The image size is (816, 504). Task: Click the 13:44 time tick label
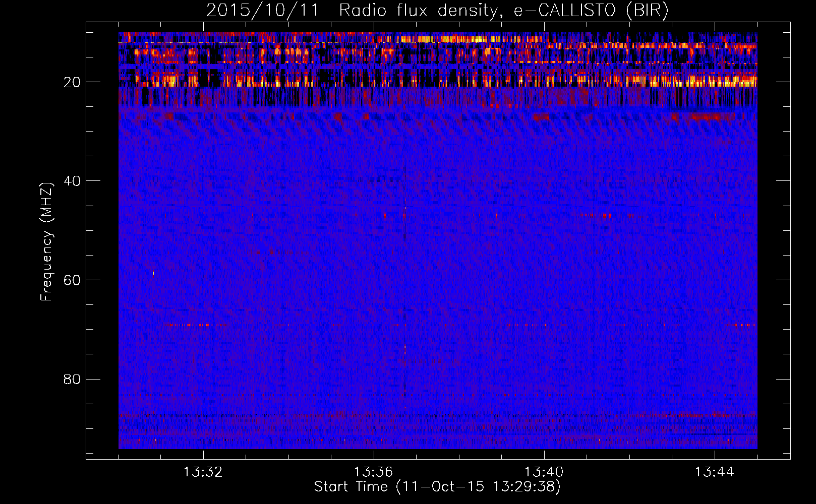tap(715, 472)
